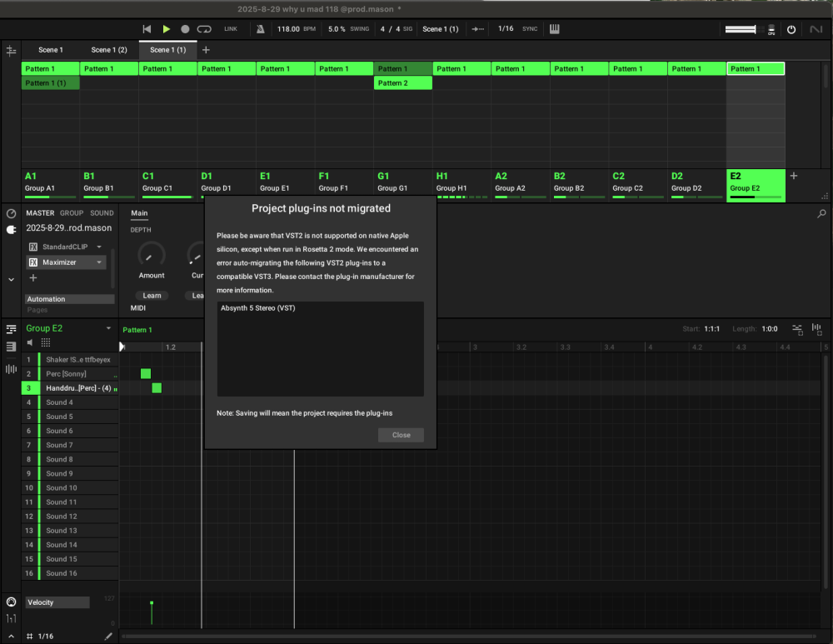Click the Record button in transport
Viewport: 833px width, 644px height.
(185, 29)
